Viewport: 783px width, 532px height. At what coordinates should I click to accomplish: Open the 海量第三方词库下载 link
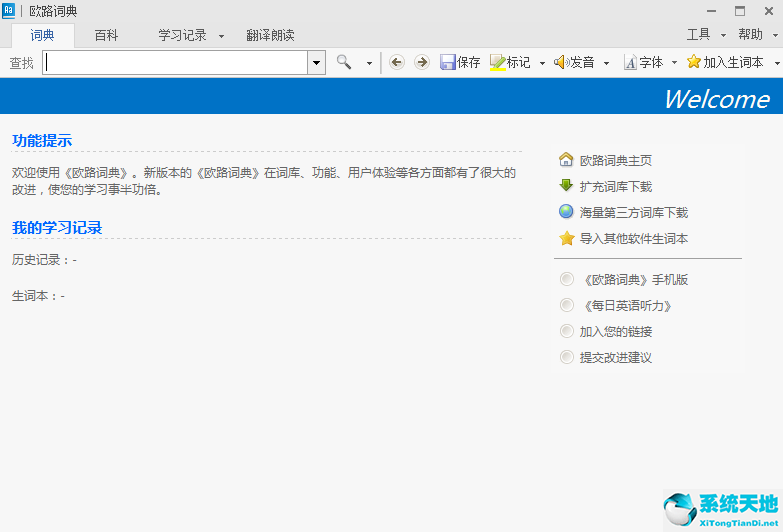pos(634,212)
